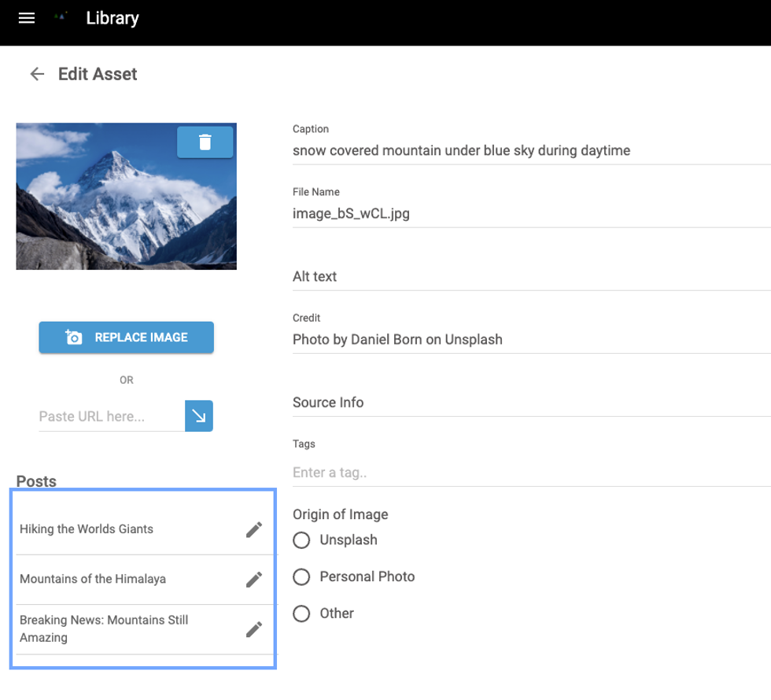This screenshot has width=771, height=700.
Task: Delete the image with the trash icon
Action: [205, 142]
